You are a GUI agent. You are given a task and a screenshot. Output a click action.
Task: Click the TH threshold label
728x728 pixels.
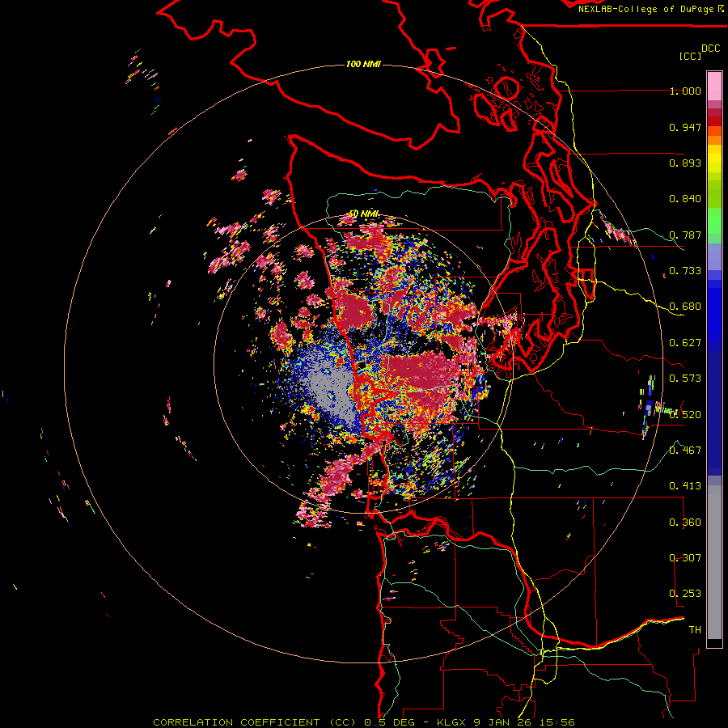pos(695,629)
